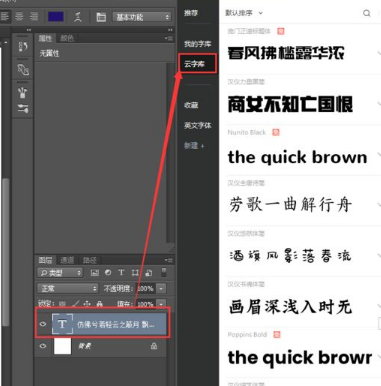Viewport: 381px width, 386px height.
Task: Open the brush settings panel icon
Action: (x=23, y=108)
